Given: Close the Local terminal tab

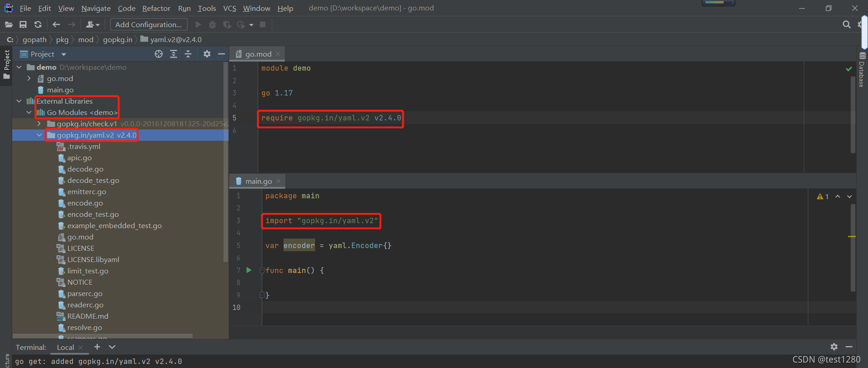Looking at the screenshot, I should [80, 348].
